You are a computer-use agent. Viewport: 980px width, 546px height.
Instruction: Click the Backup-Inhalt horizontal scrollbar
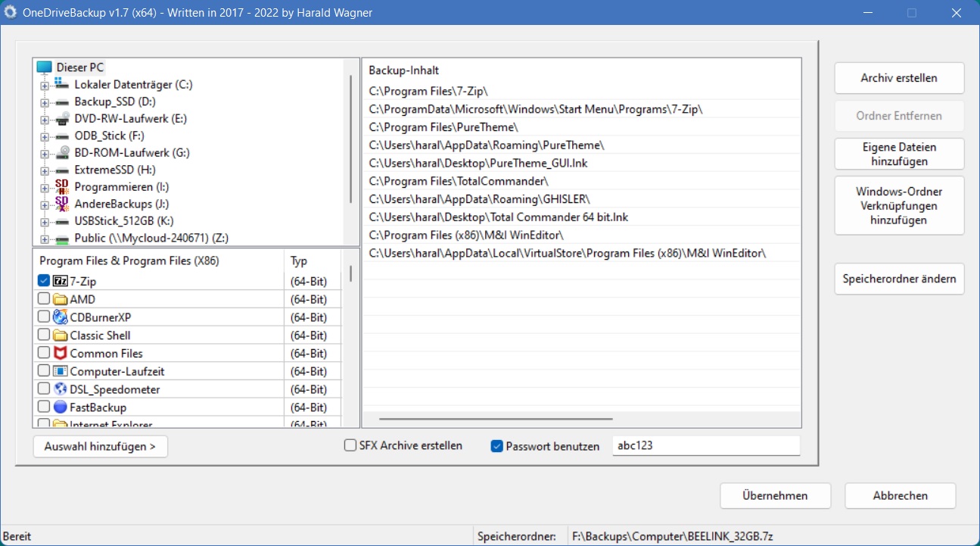(x=496, y=418)
